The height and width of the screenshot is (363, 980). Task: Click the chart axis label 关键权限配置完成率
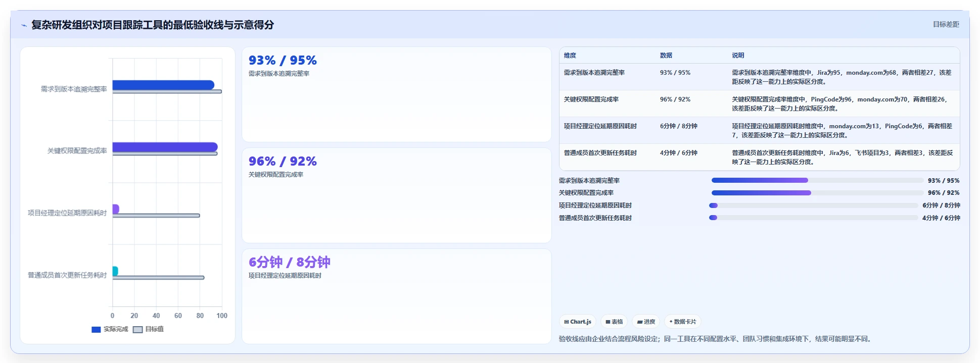click(x=77, y=150)
